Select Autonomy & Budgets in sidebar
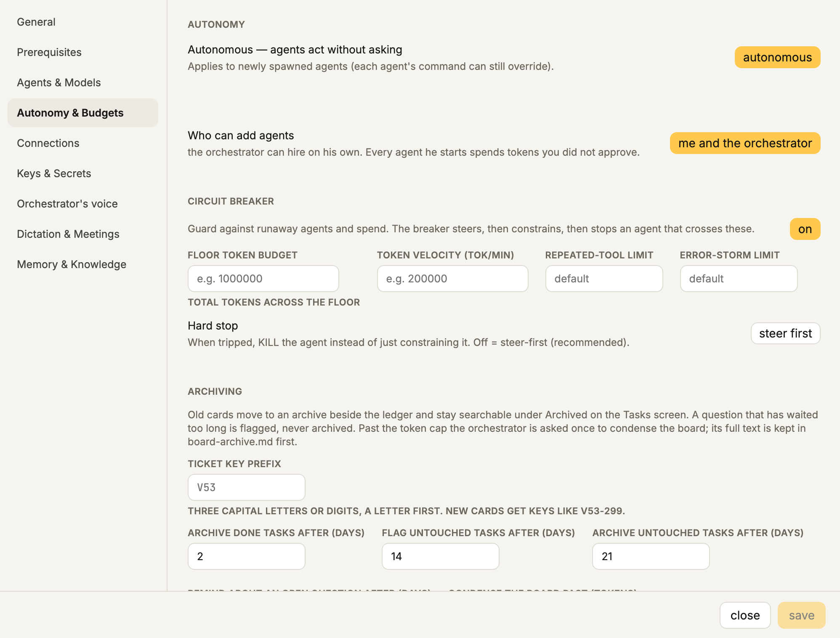The width and height of the screenshot is (840, 638). (x=83, y=113)
